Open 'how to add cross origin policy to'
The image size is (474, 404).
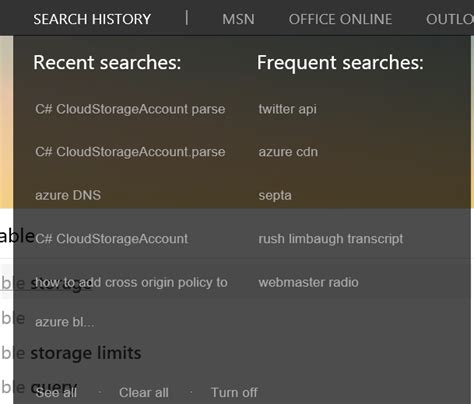(x=131, y=282)
